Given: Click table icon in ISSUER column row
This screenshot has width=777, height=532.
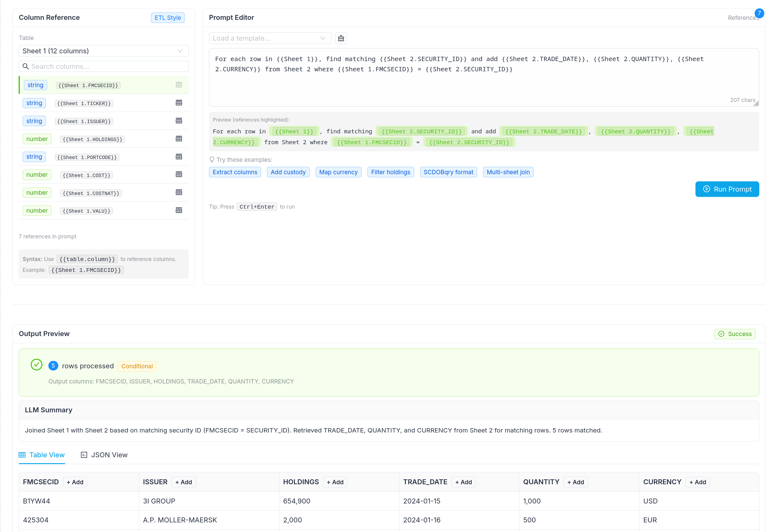Looking at the screenshot, I should (179, 121).
